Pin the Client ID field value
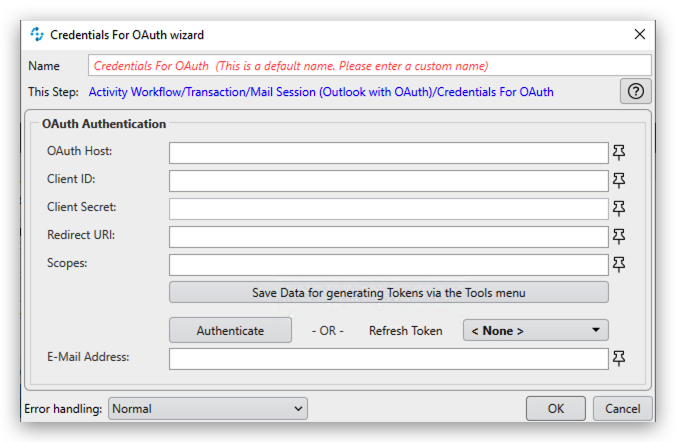Image resolution: width=676 pixels, height=442 pixels. coord(619,180)
